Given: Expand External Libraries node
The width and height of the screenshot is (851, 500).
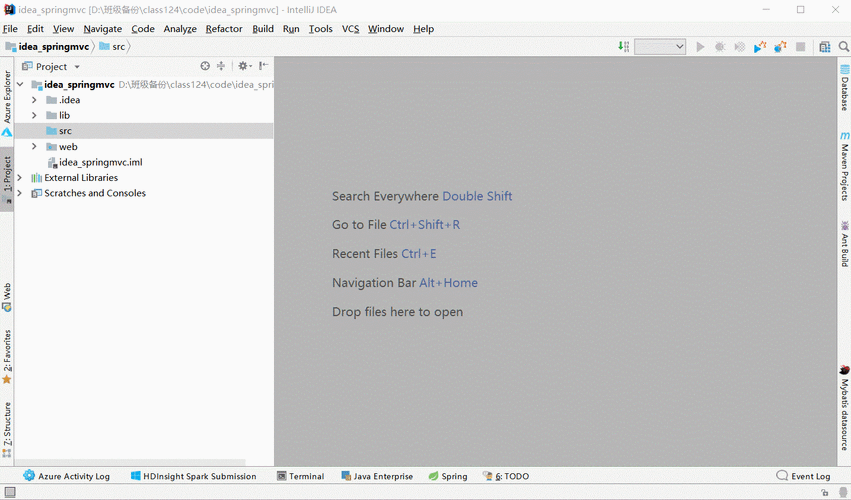Looking at the screenshot, I should pos(20,178).
